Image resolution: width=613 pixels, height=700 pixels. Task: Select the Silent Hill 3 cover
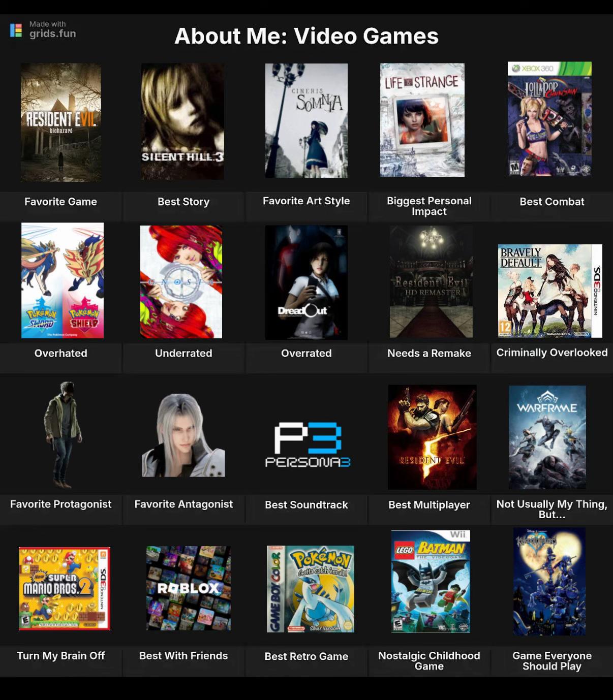click(182, 121)
